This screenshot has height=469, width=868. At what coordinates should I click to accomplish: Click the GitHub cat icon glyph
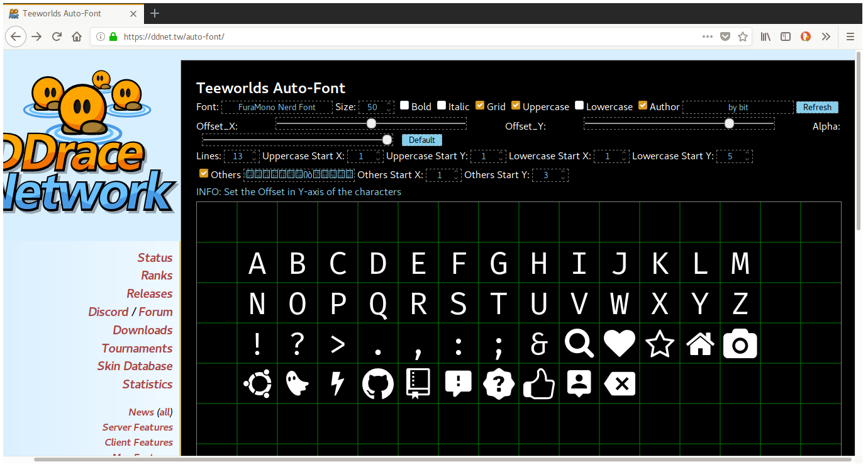[378, 383]
